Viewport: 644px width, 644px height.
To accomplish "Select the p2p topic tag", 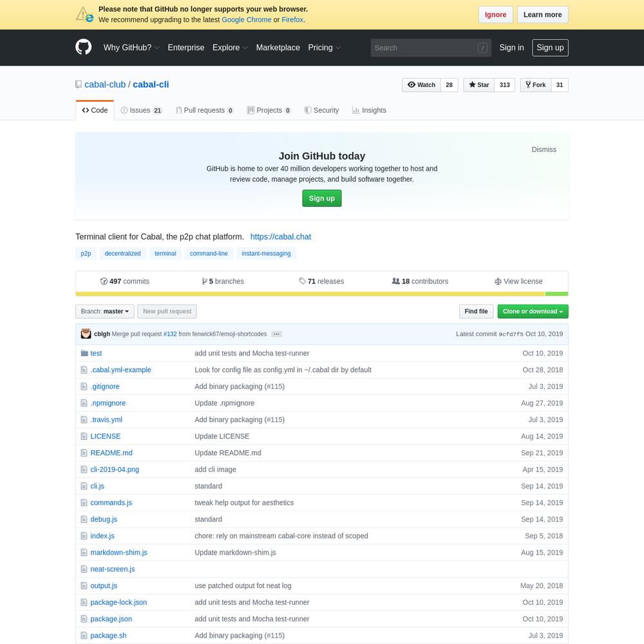I will 86,253.
